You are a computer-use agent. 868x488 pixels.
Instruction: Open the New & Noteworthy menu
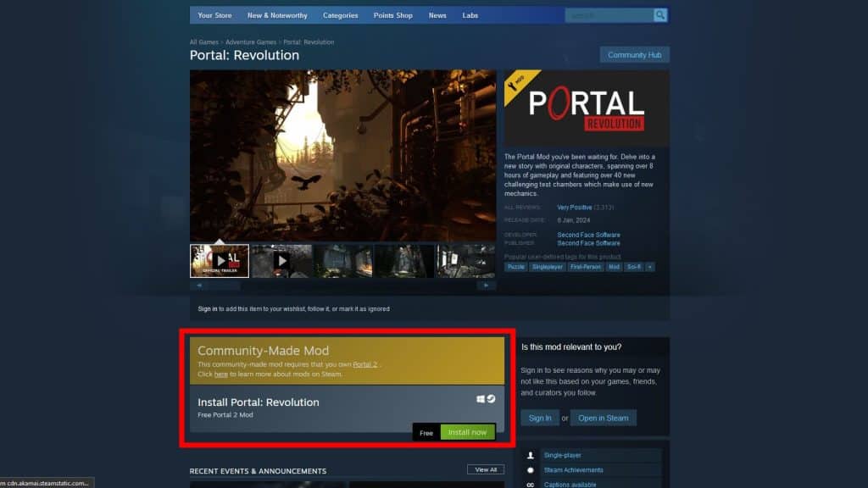click(277, 15)
